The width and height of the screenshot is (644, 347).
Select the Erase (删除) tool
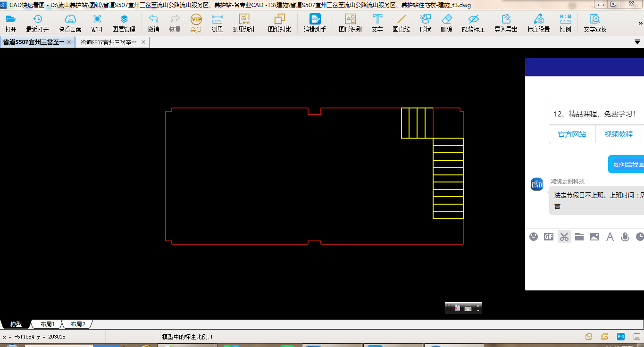tap(446, 23)
